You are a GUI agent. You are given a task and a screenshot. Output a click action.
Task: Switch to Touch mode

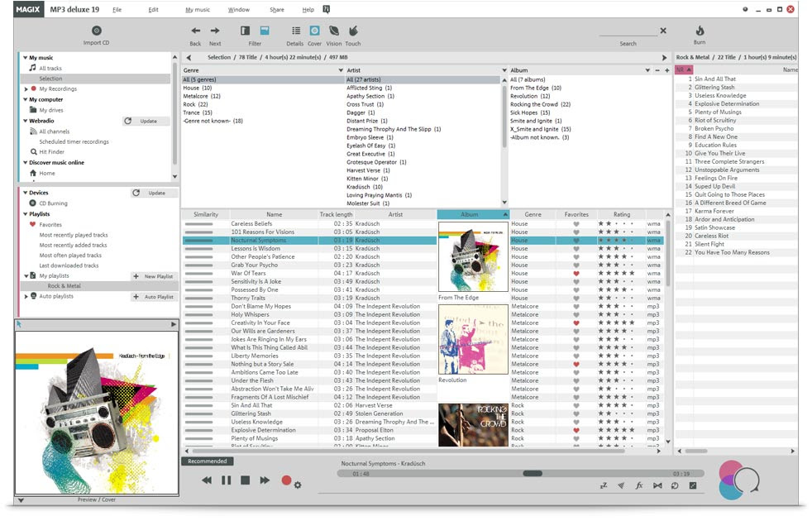coord(353,31)
